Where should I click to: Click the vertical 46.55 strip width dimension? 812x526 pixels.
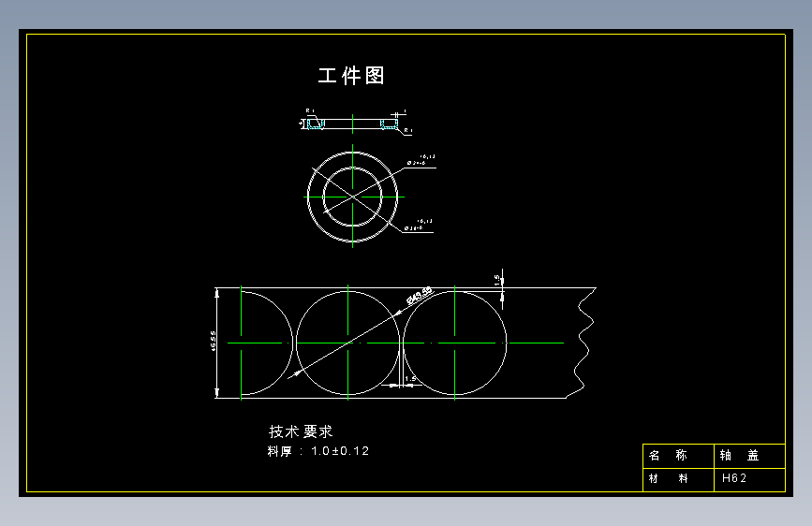(214, 342)
